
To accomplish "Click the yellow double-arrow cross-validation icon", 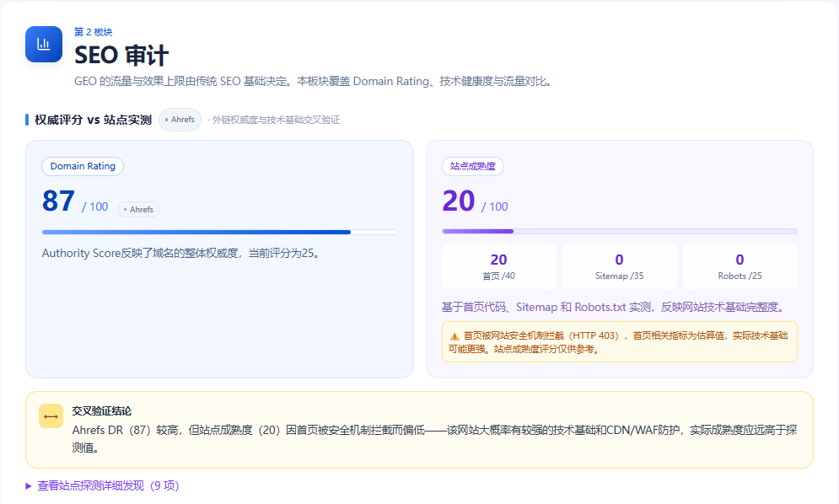I will tap(51, 416).
